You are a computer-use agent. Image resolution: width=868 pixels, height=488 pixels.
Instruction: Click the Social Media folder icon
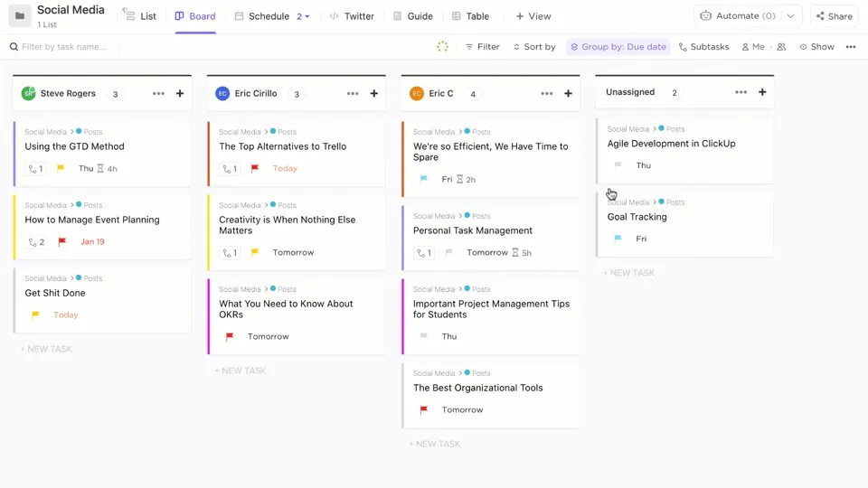(19, 15)
